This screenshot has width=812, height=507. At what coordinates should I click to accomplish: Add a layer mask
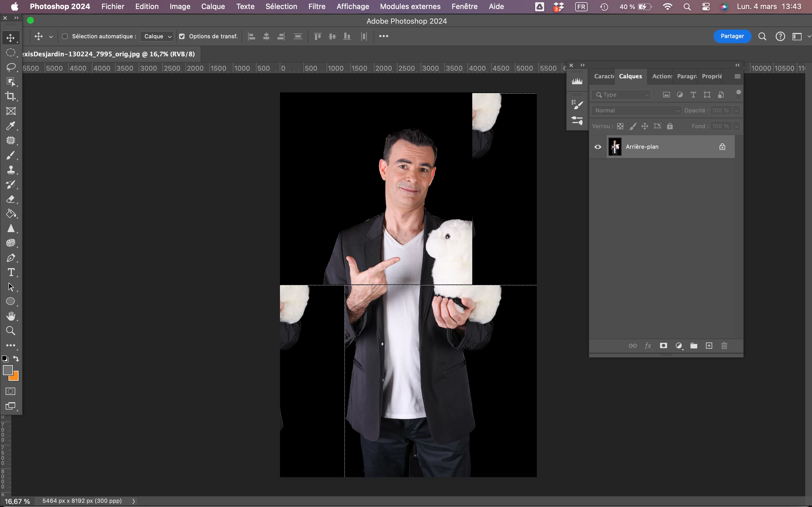click(x=663, y=346)
